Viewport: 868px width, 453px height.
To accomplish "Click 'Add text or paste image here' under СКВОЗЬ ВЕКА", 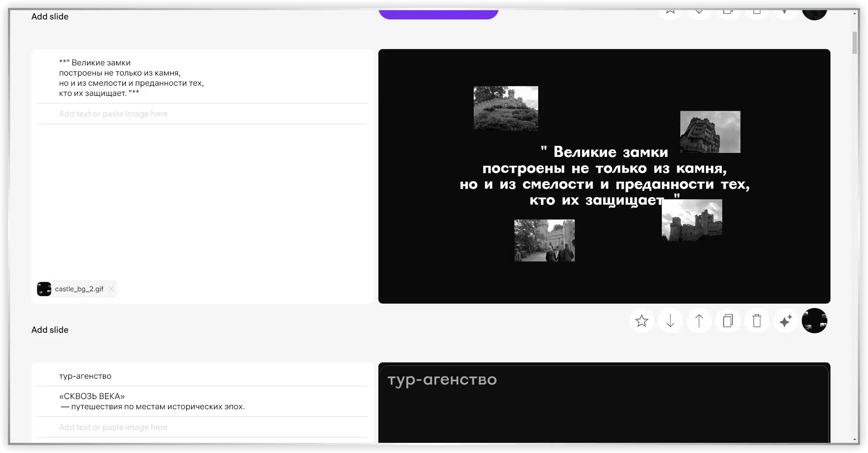I will (x=201, y=427).
